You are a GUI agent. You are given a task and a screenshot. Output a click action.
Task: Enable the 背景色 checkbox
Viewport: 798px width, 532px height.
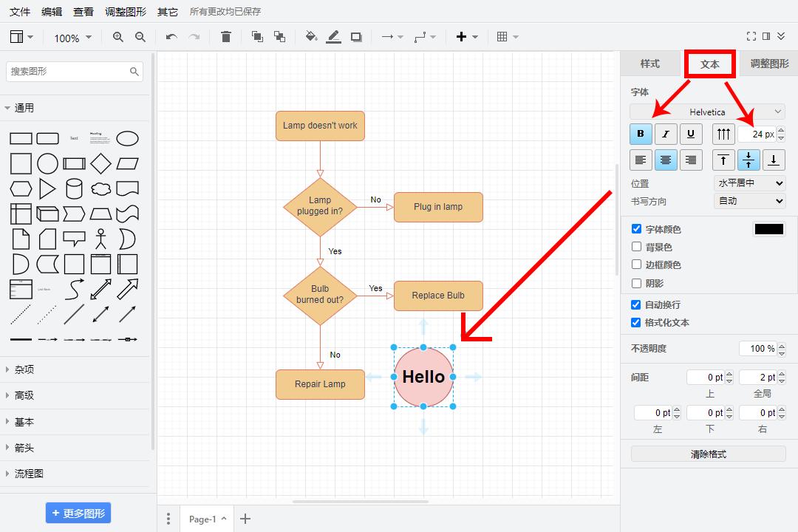click(x=636, y=247)
